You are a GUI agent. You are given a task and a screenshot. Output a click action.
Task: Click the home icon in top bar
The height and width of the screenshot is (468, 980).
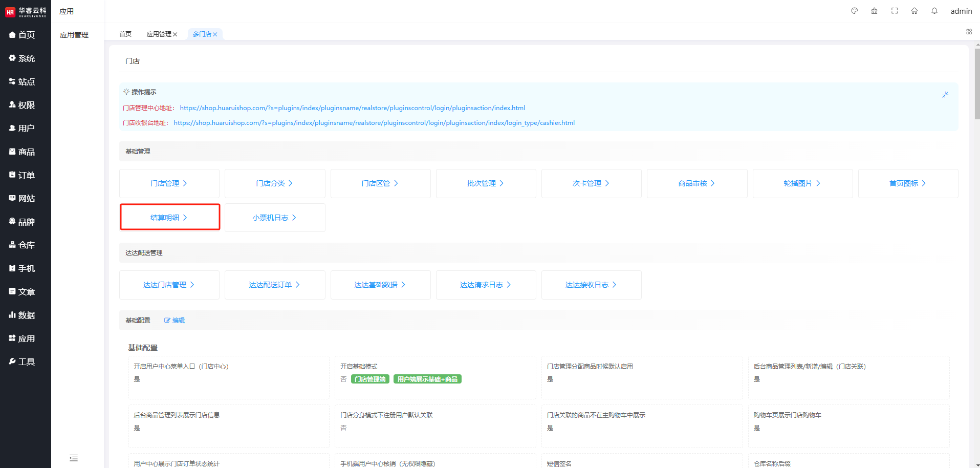click(914, 11)
